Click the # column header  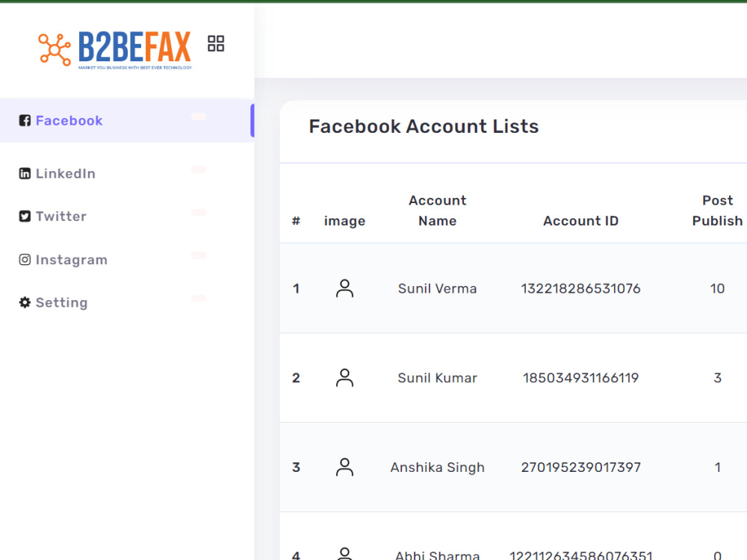[x=296, y=221]
